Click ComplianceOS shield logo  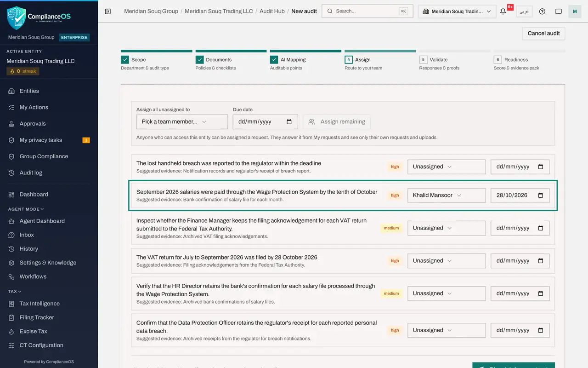pos(16,17)
